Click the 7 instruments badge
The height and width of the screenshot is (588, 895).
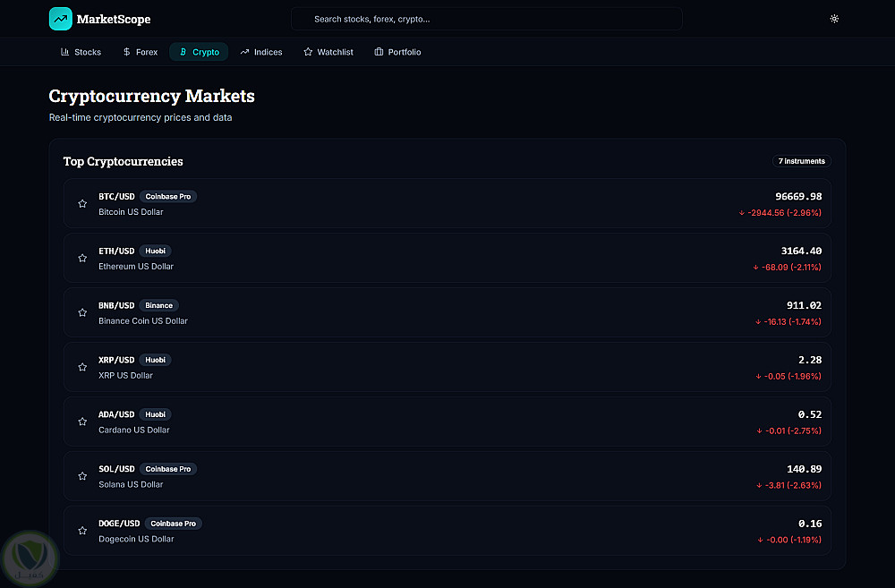coord(801,161)
